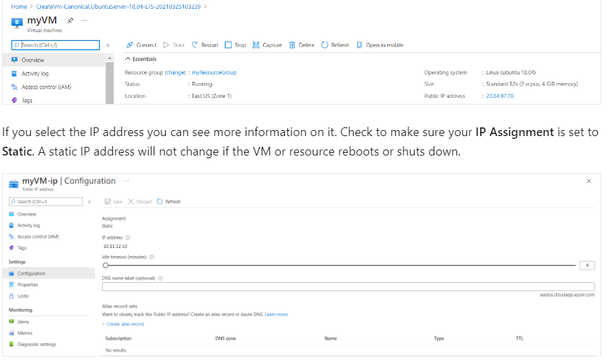
Task: Click the DNS zone column header
Action: pyautogui.click(x=225, y=339)
